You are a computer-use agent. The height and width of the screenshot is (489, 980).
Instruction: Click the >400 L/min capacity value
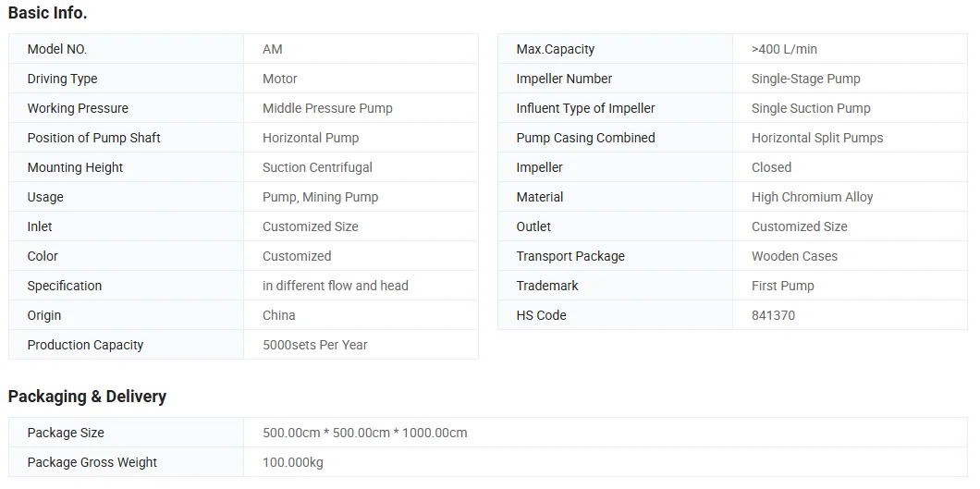coord(784,49)
